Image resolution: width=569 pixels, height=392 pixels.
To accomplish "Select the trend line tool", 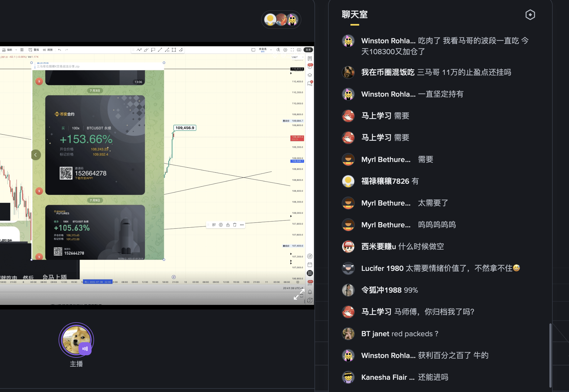I will coord(160,50).
